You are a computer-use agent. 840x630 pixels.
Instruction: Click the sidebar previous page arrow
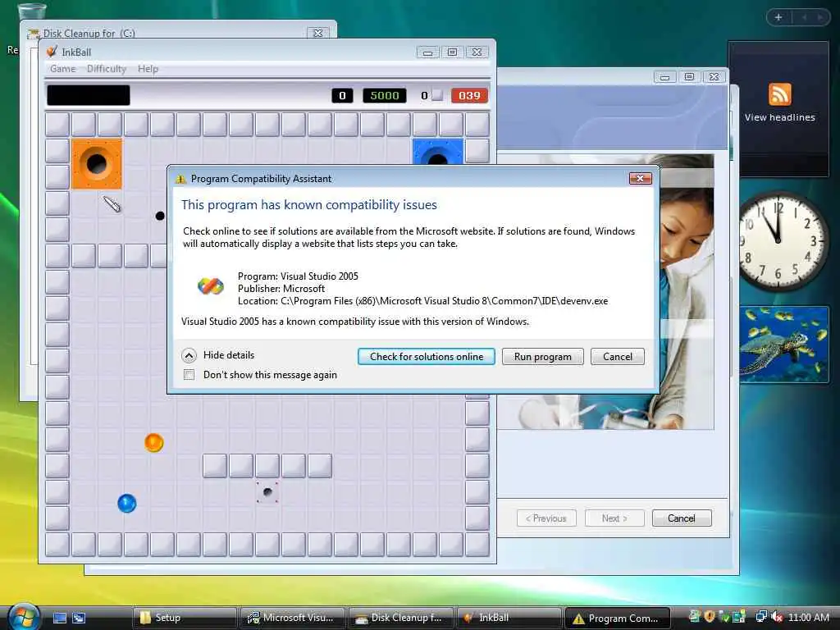tap(804, 17)
